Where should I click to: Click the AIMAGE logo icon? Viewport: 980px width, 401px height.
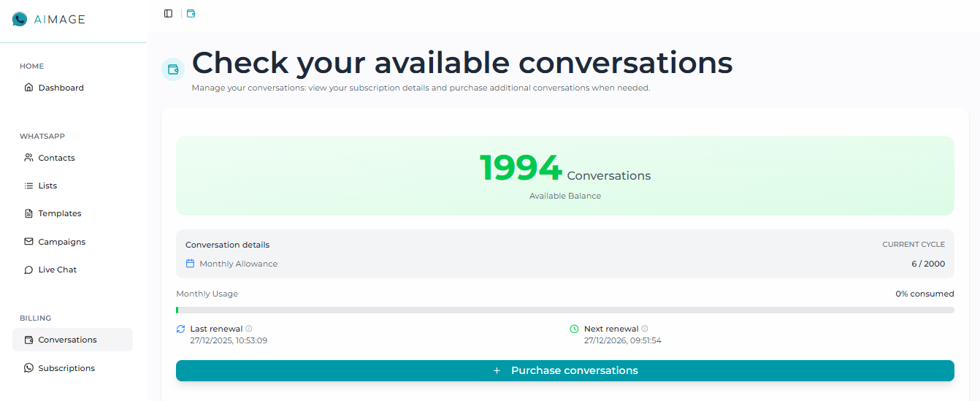pos(20,20)
